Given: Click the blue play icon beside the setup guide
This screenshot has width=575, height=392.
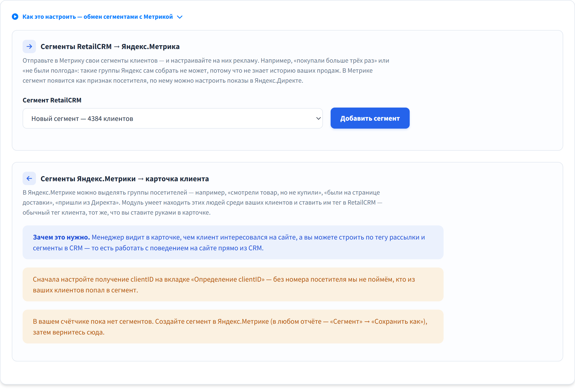Looking at the screenshot, I should (15, 17).
